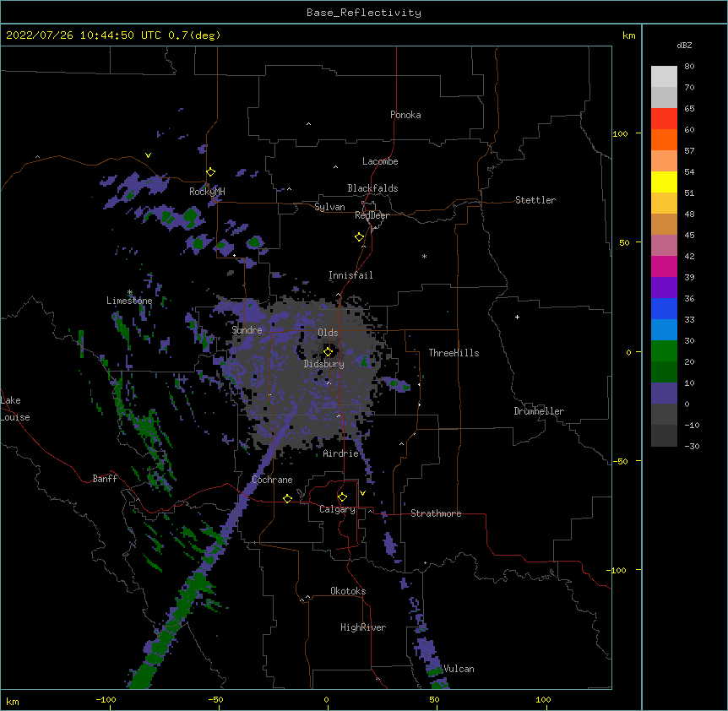
Task: Select the bright blue 33-36 dBZ swatch
Action: click(x=664, y=308)
